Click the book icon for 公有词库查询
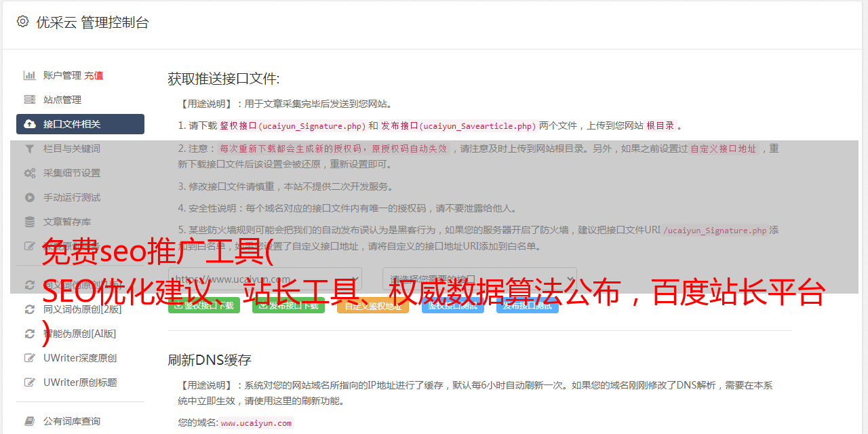The height and width of the screenshot is (434, 868). coord(30,421)
